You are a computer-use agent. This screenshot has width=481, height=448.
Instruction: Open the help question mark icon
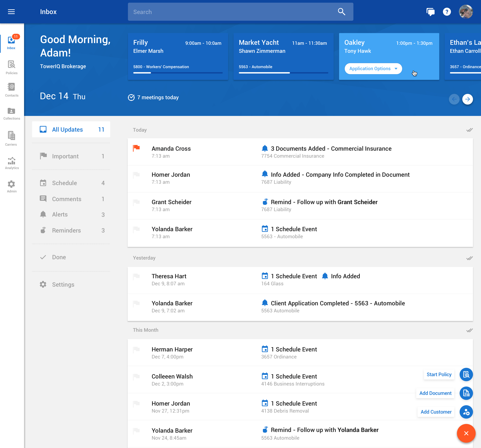coord(447,12)
